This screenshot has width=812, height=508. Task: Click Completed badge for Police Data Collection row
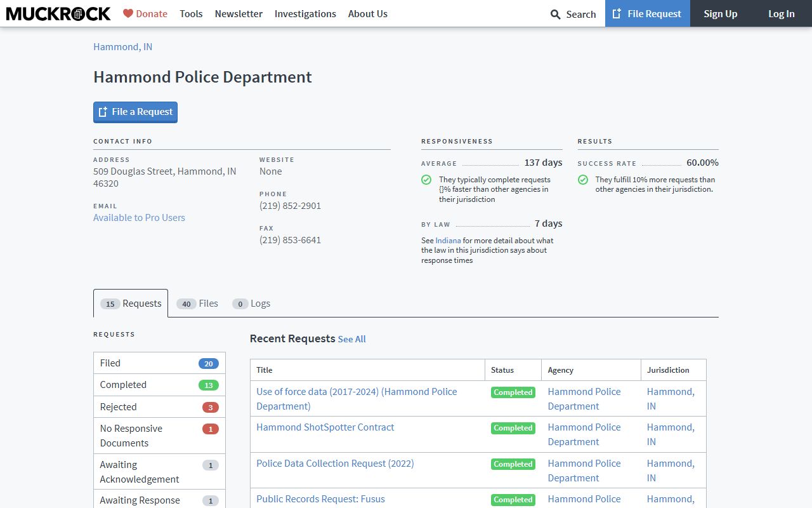pos(513,464)
